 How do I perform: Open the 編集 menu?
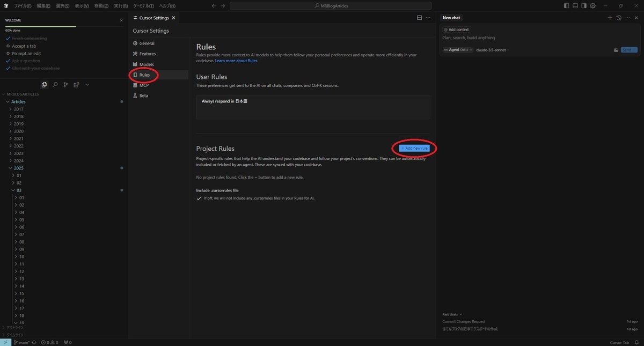tap(44, 6)
